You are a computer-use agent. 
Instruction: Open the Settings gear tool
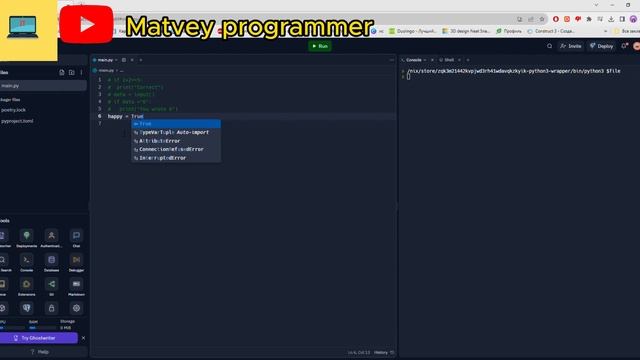(x=76, y=308)
